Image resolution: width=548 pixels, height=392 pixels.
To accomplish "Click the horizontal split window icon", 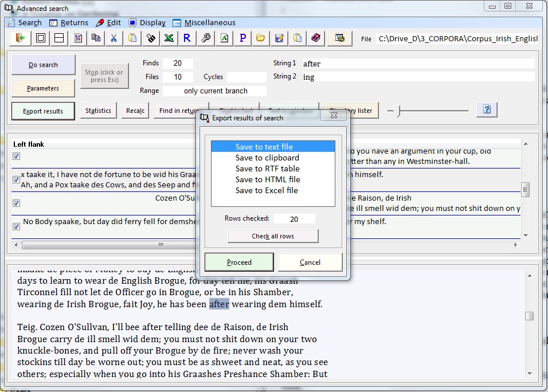I will tap(58, 38).
